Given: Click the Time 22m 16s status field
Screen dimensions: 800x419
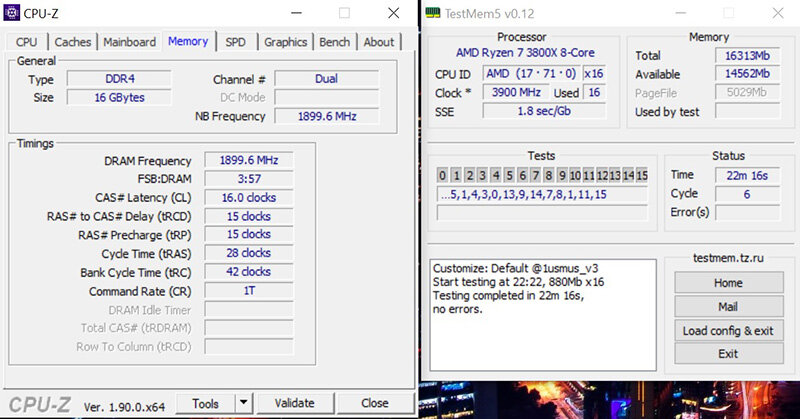Looking at the screenshot, I should (x=747, y=176).
